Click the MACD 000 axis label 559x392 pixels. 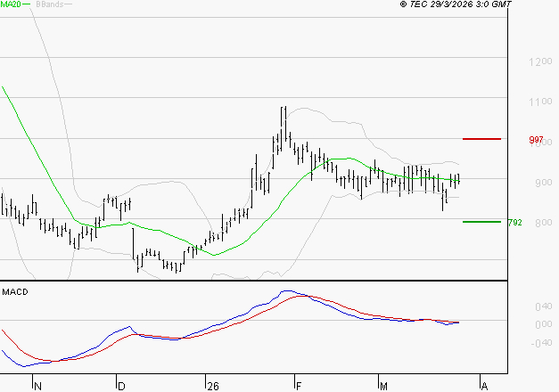[543, 324]
